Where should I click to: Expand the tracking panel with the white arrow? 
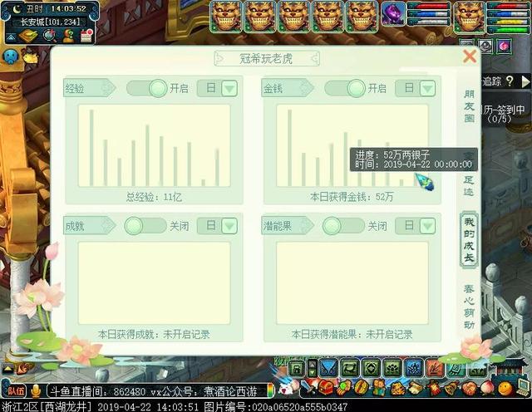click(x=525, y=81)
